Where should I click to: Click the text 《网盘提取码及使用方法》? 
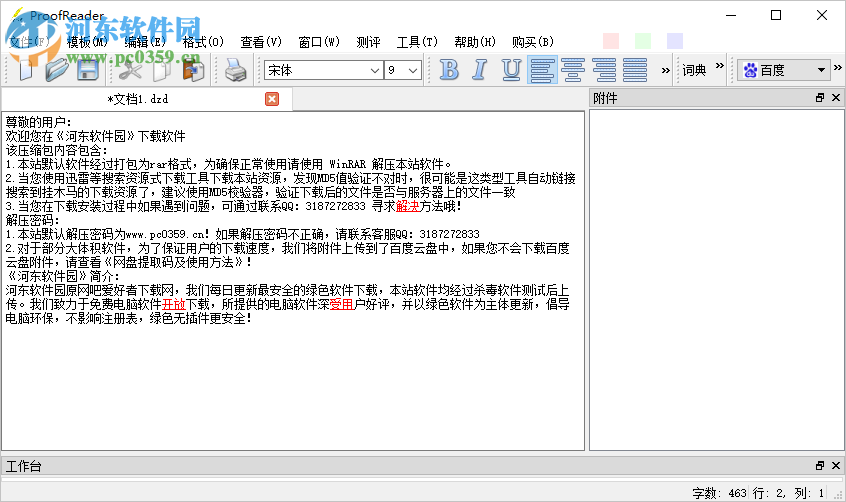coord(173,262)
